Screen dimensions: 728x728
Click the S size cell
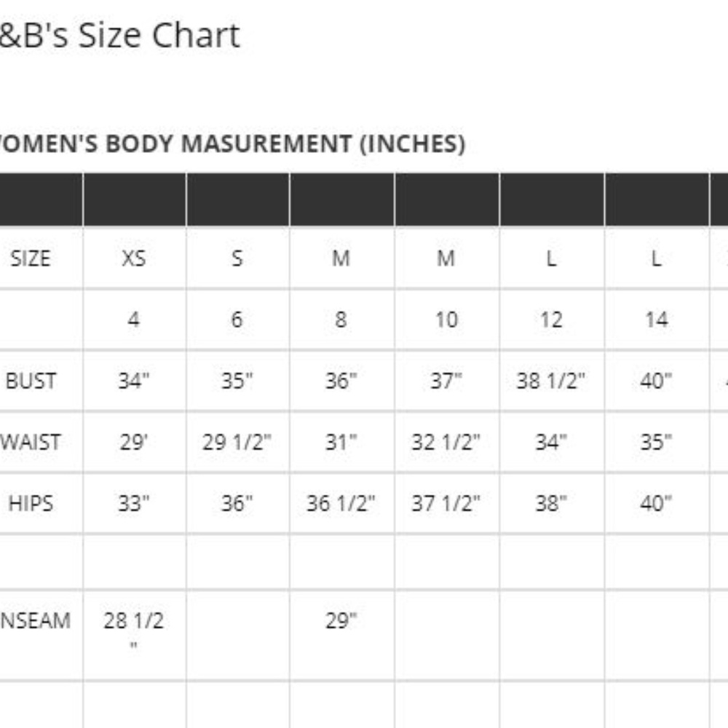(x=237, y=258)
